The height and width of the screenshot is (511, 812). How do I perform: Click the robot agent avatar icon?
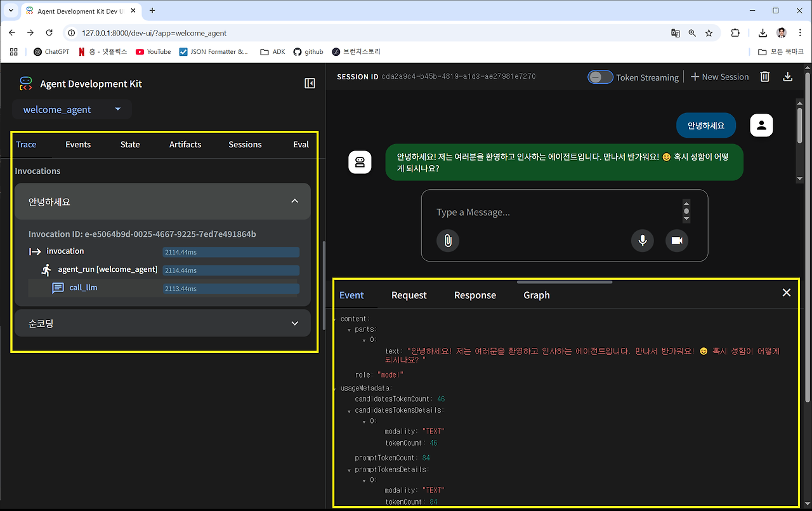360,162
